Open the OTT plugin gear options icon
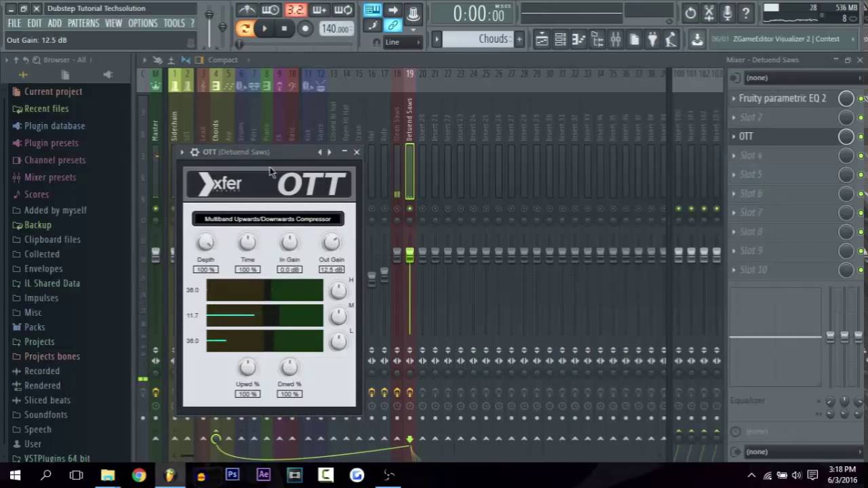 [x=195, y=152]
